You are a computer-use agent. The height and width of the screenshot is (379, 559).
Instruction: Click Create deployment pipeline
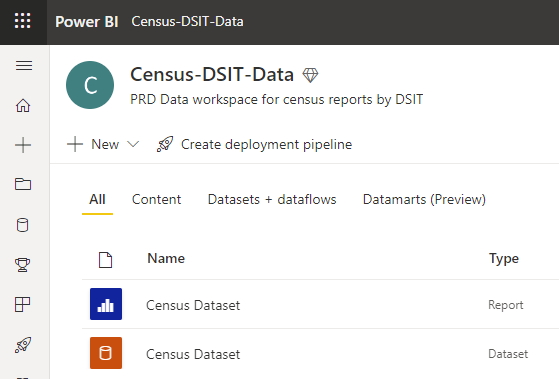254,144
